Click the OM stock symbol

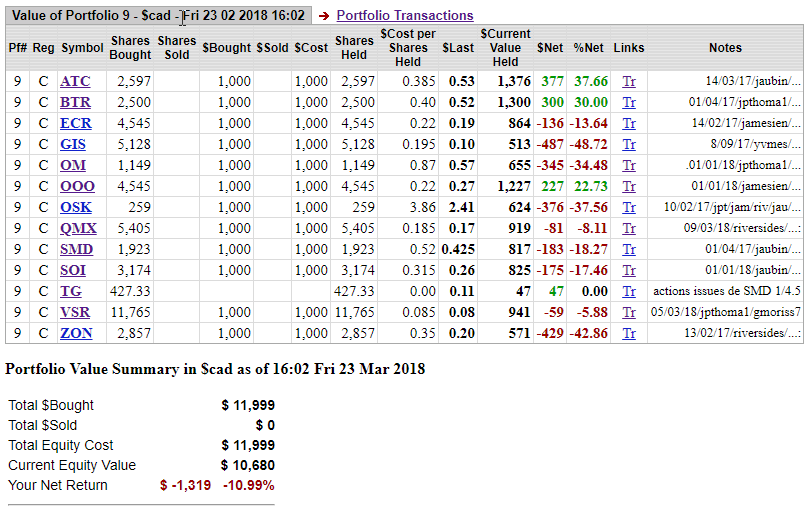[73, 165]
